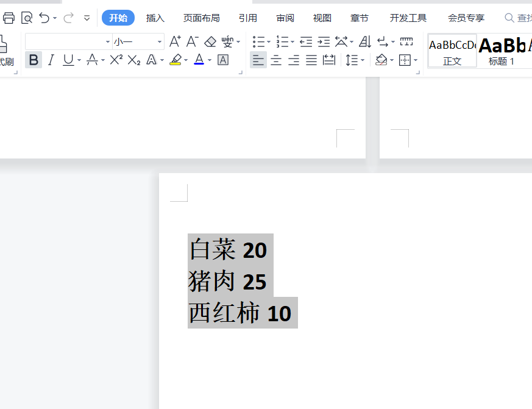Click the Print icon
532x409 pixels.
tap(9, 18)
